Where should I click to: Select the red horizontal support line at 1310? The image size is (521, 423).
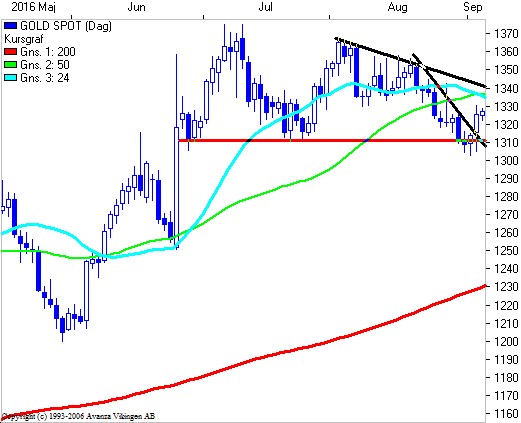tap(332, 141)
